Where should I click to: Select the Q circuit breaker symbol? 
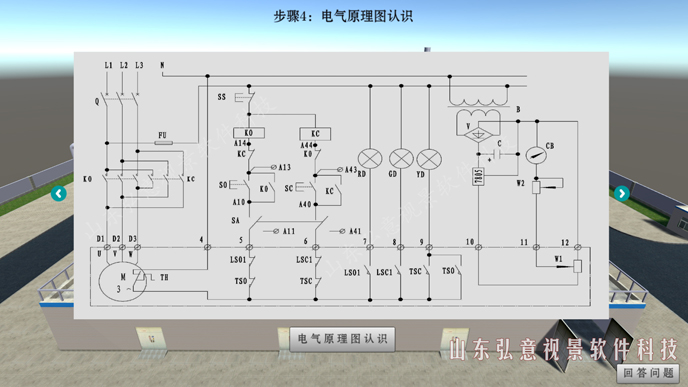(122, 99)
